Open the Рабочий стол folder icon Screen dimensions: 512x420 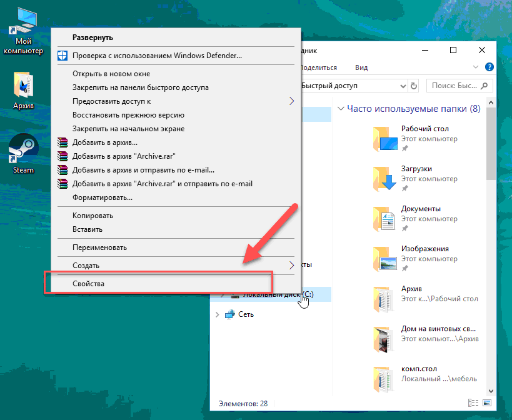(385, 139)
